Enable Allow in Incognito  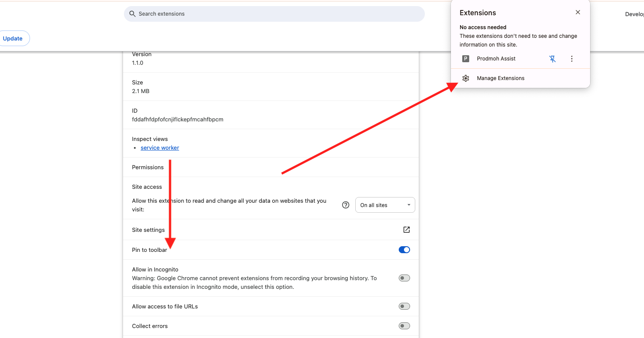[x=404, y=278]
